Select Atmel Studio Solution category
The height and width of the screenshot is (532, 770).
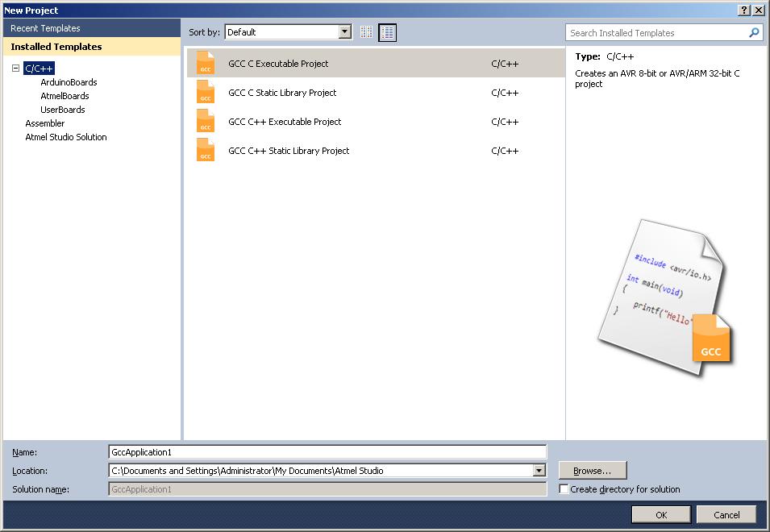coord(66,137)
